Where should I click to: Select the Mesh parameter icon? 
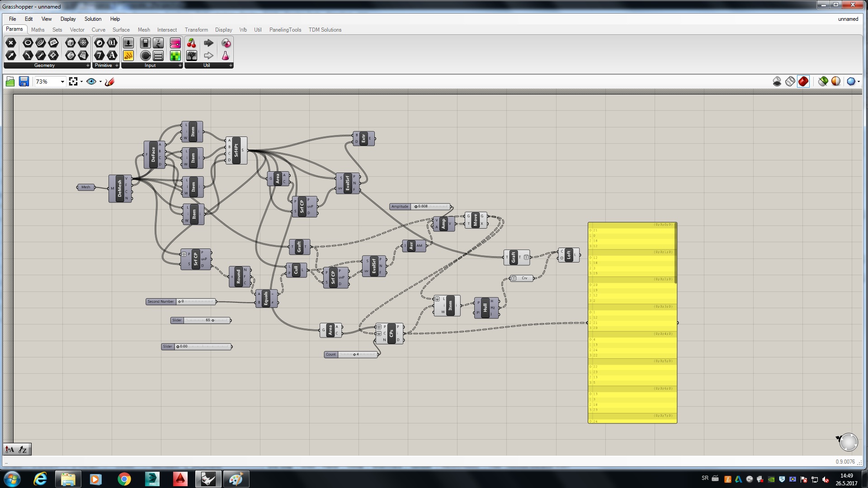(83, 43)
